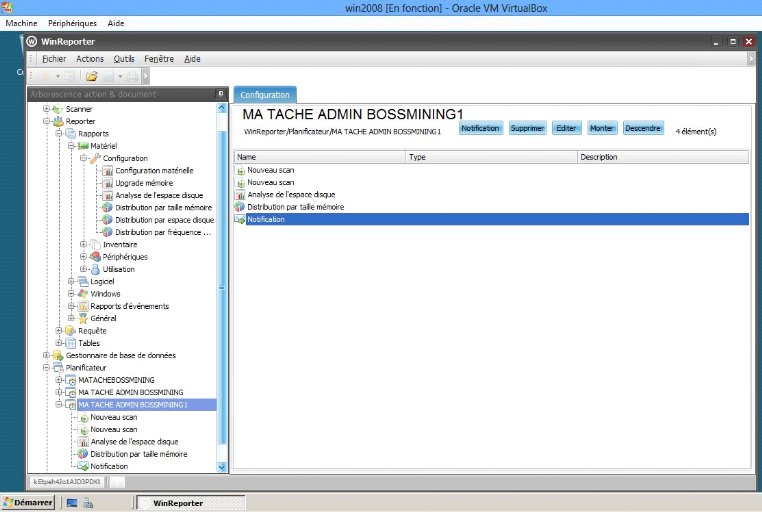The height and width of the screenshot is (512, 762).
Task: Collapse the Planificateur tree node
Action: click(x=45, y=368)
